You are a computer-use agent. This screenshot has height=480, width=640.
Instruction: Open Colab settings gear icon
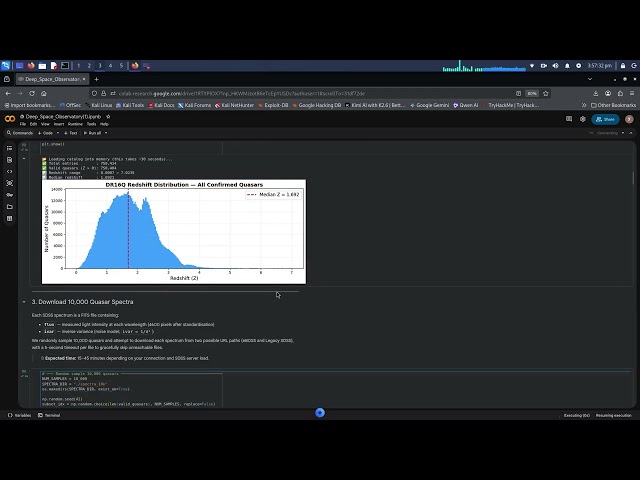click(582, 119)
